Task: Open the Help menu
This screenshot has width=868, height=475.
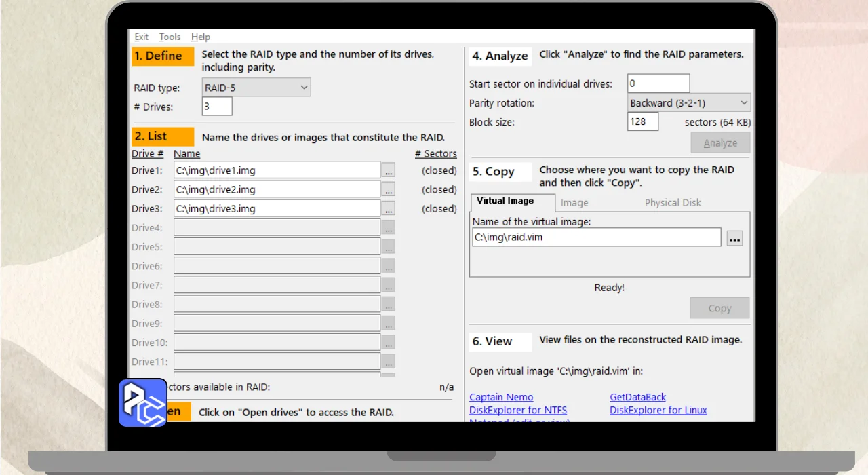Action: pos(200,37)
